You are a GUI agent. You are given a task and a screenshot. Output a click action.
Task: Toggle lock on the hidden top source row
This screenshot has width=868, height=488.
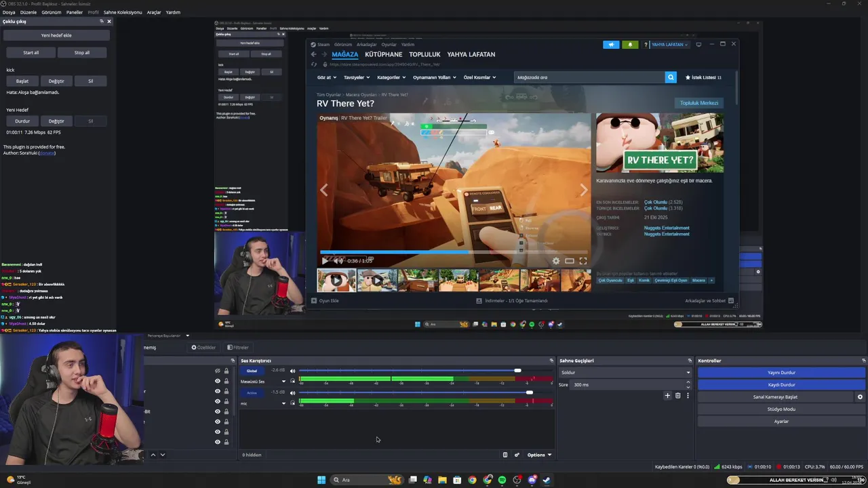click(226, 371)
